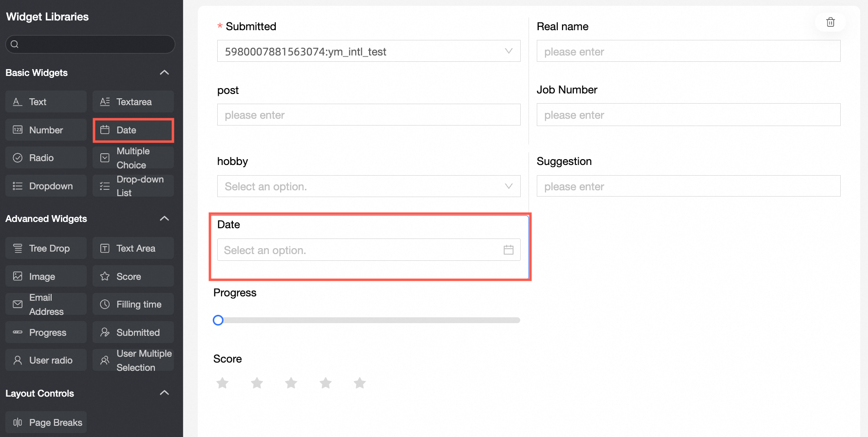Add the Score star widget
Image resolution: width=868 pixels, height=437 pixels.
(133, 276)
